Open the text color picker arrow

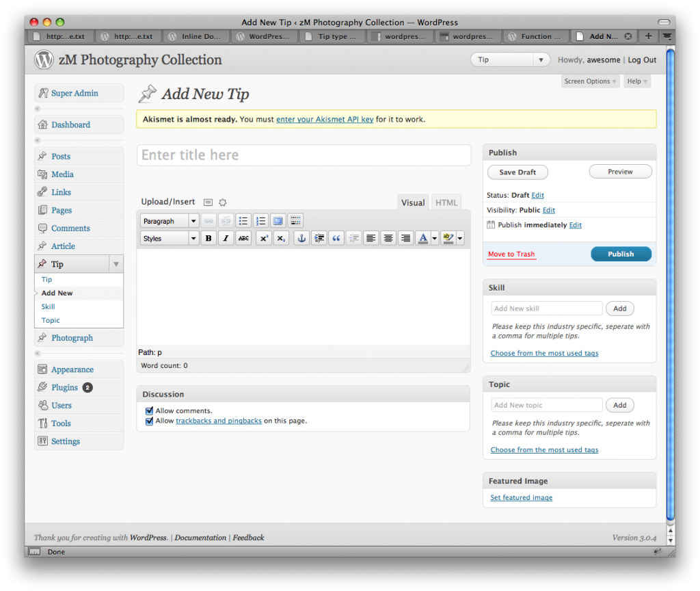click(434, 238)
